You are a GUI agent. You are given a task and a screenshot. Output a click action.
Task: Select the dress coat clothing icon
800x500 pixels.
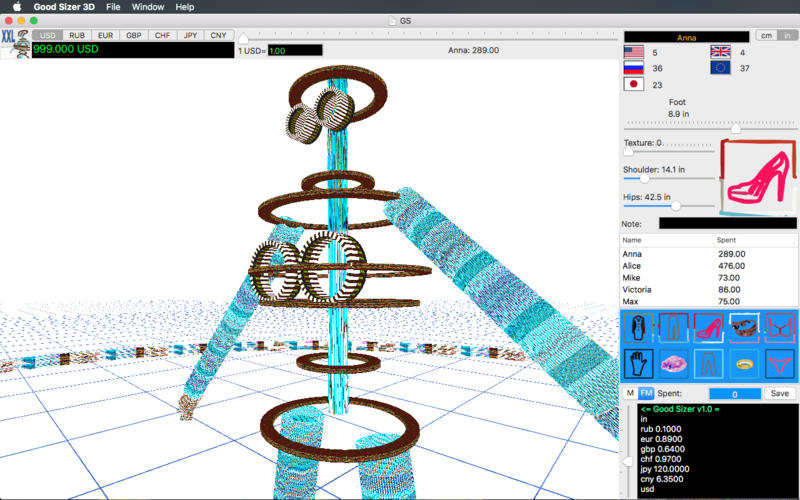pos(638,327)
